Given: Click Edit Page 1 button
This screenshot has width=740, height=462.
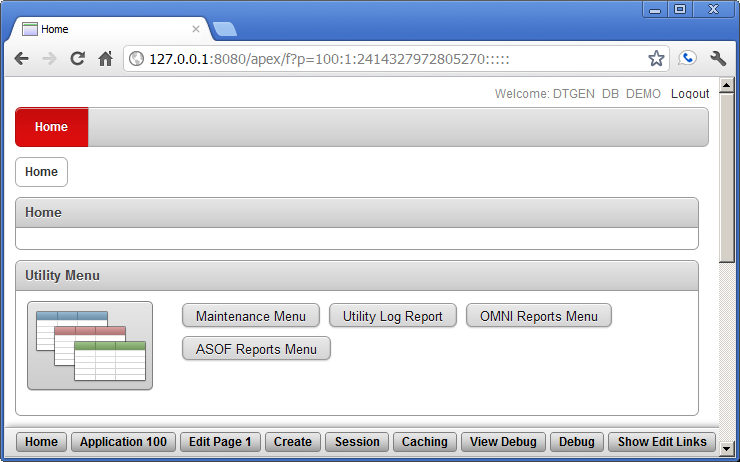Looking at the screenshot, I should [x=220, y=442].
